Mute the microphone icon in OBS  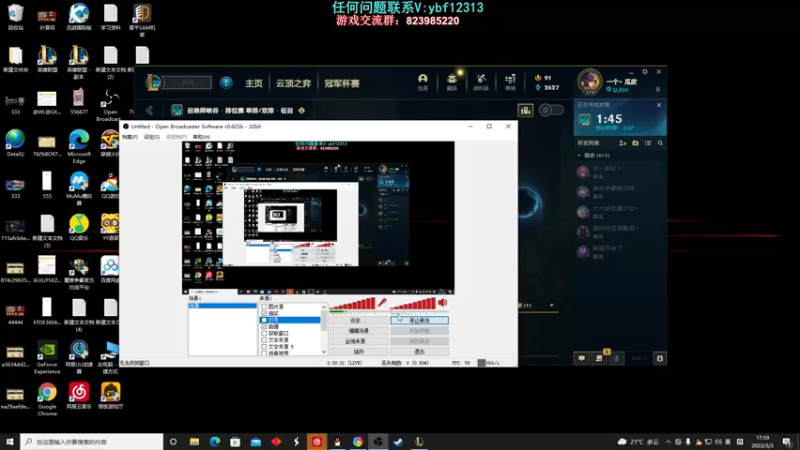382,303
